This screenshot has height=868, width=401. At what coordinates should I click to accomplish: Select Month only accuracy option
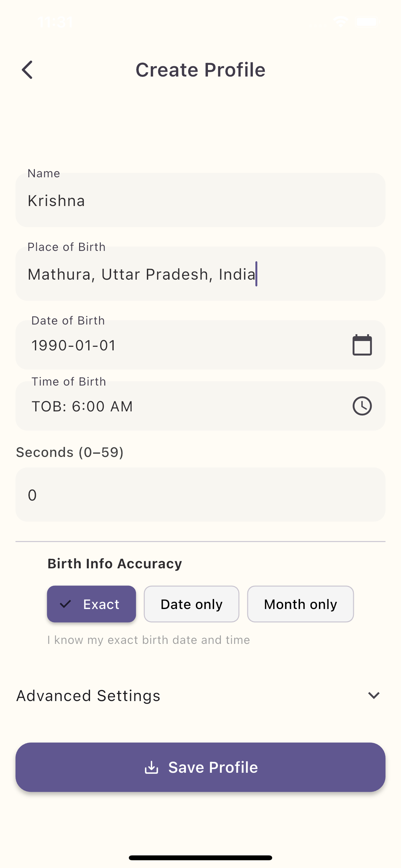pos(300,604)
